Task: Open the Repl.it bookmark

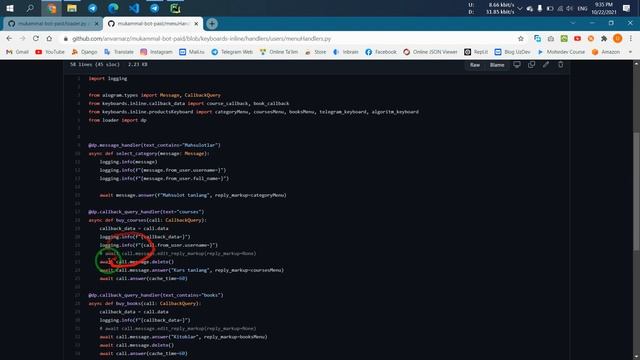Action: tap(476, 52)
